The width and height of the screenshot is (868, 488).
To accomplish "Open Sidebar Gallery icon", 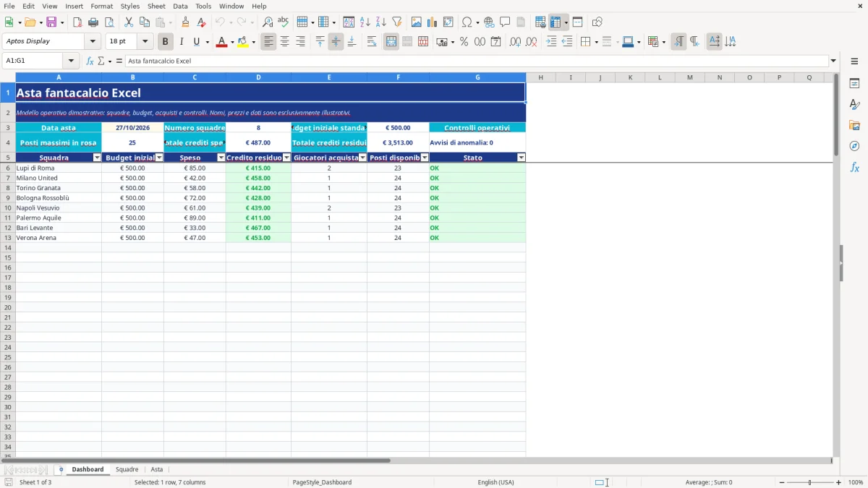I will coord(854,126).
